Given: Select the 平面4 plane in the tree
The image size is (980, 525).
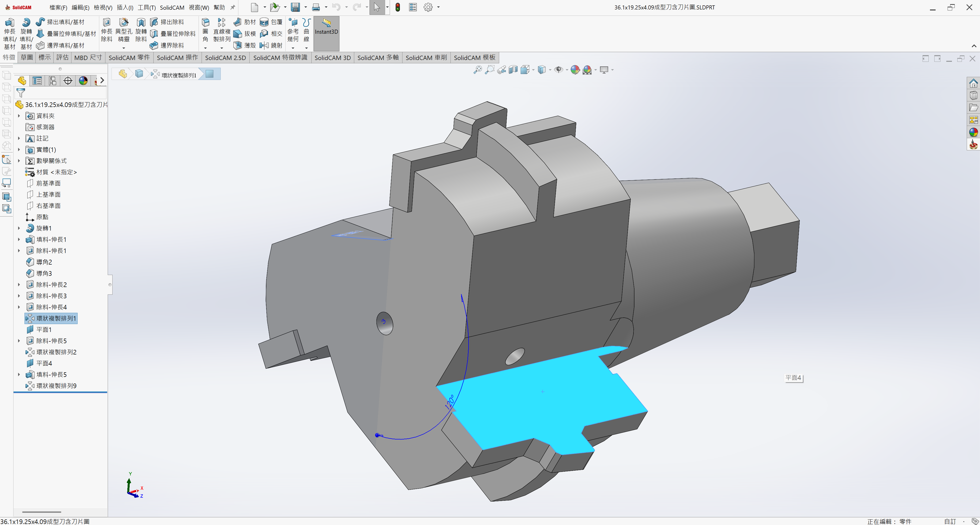Looking at the screenshot, I should [39, 363].
